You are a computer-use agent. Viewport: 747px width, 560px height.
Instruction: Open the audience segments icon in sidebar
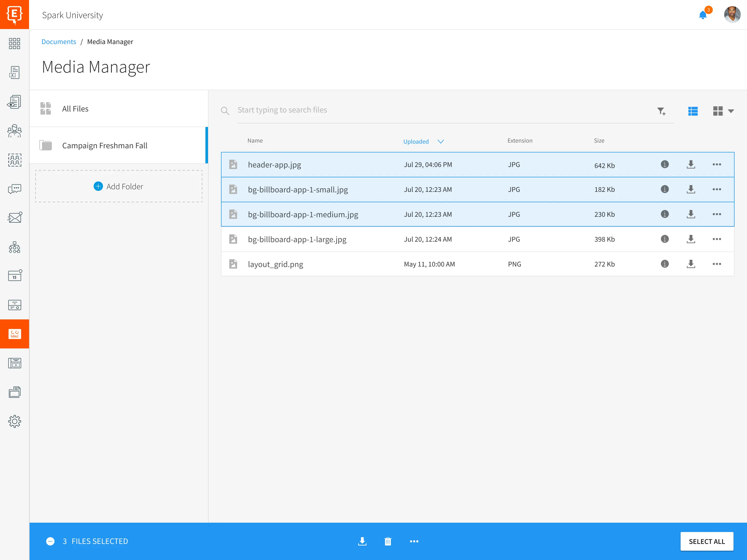(x=15, y=160)
